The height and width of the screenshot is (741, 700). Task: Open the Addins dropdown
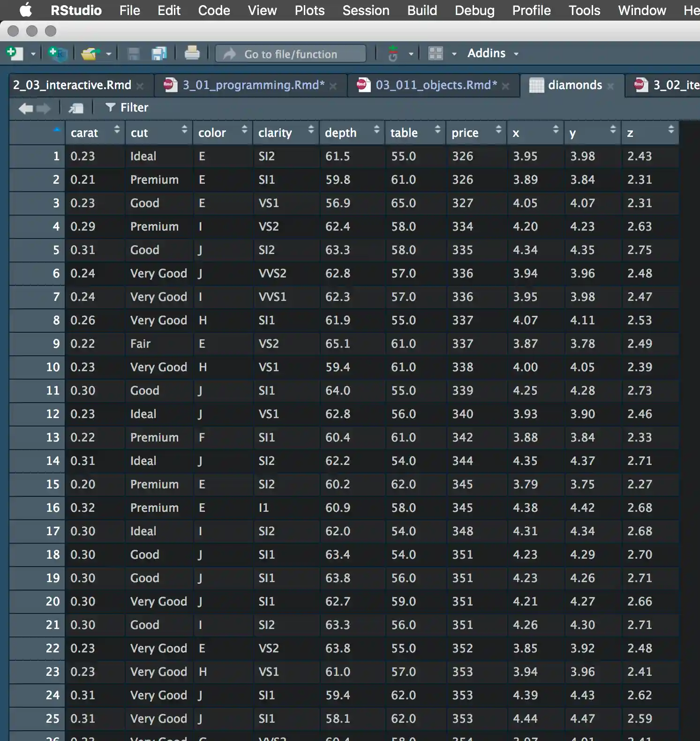tap(492, 53)
